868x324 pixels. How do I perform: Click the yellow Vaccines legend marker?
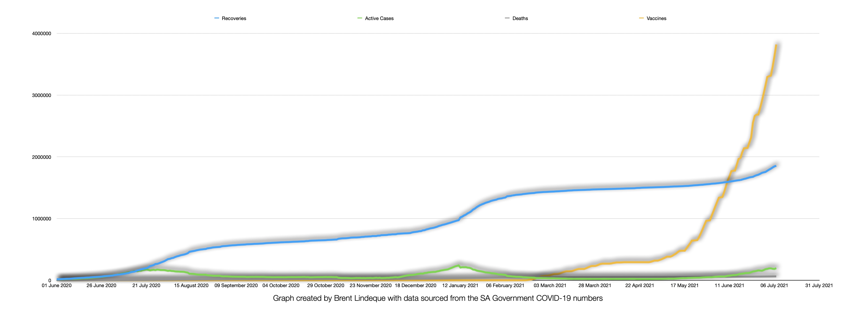pyautogui.click(x=641, y=18)
